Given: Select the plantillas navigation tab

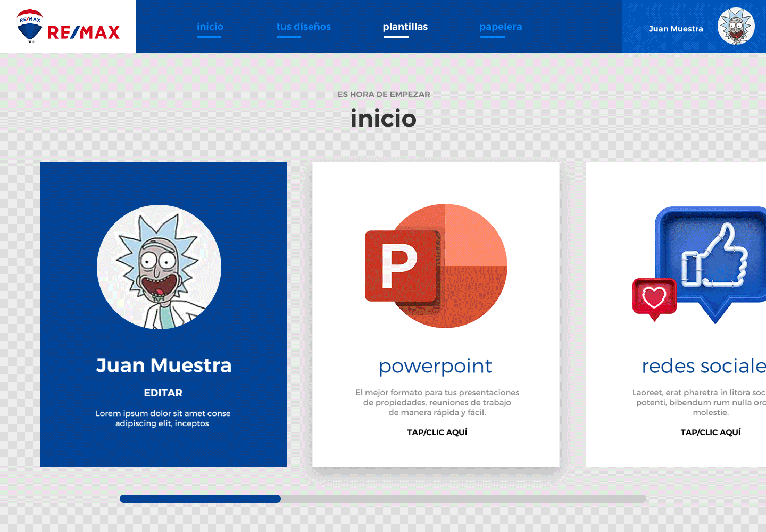Looking at the screenshot, I should [x=405, y=27].
